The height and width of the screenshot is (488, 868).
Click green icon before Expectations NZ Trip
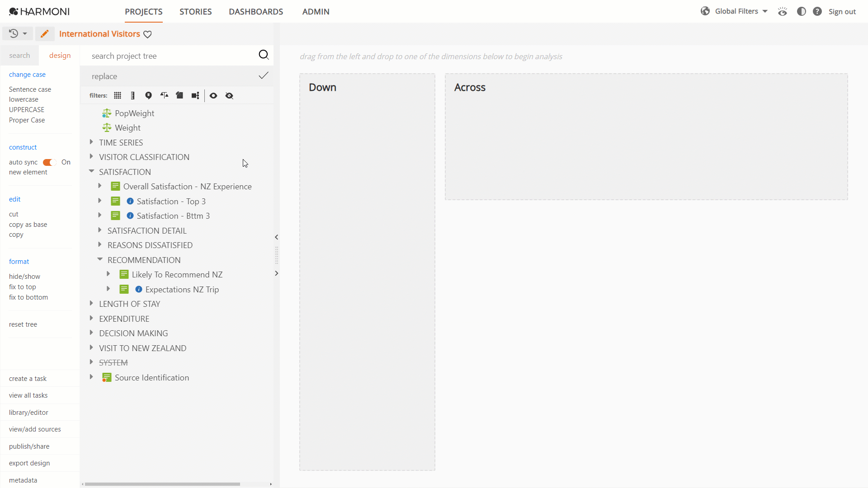[124, 289]
